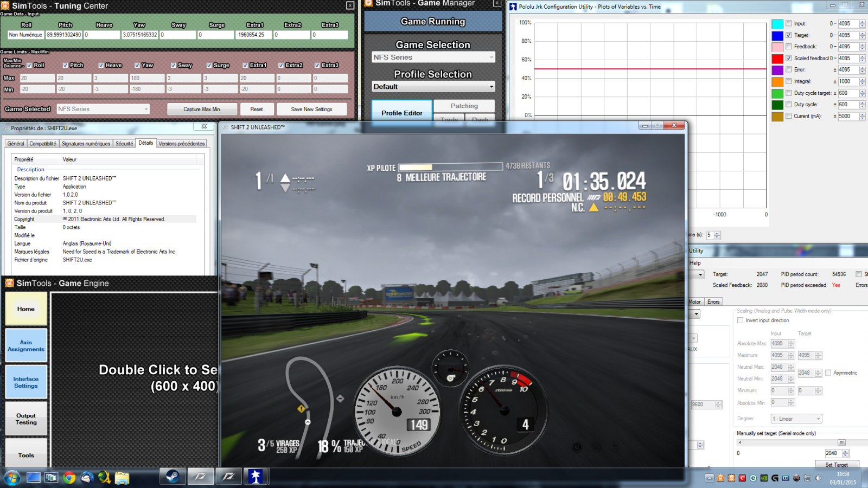Switch to first Need for Speed taskbar button
Screen dimensions: 868x488
200,477
